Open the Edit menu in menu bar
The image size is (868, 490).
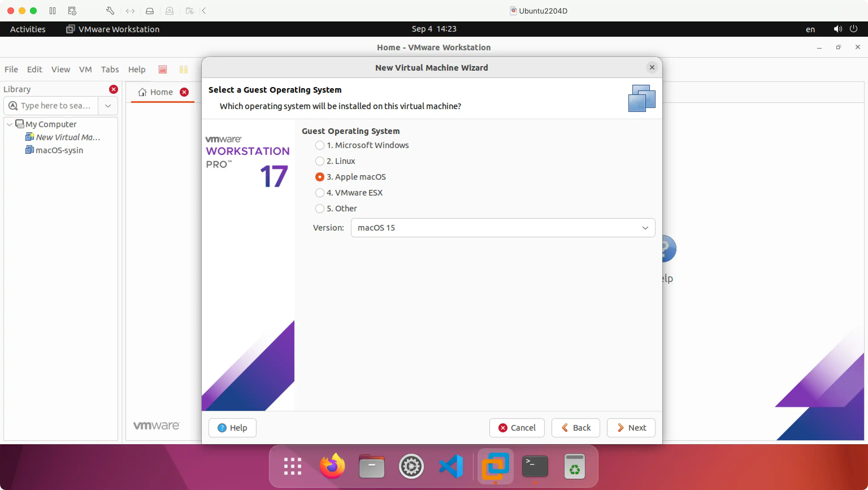point(34,69)
